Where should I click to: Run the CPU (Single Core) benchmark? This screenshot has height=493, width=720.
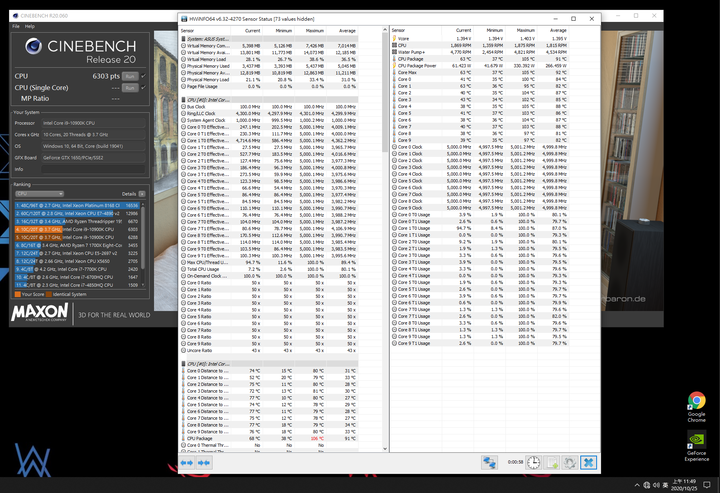(x=130, y=88)
